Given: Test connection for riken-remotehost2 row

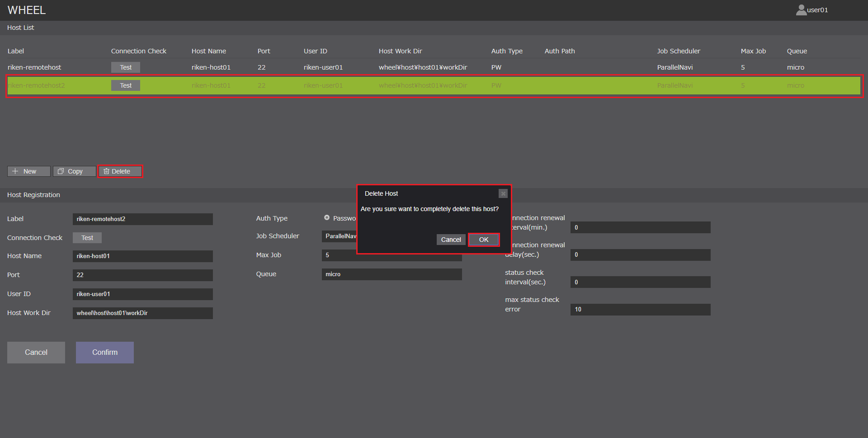Looking at the screenshot, I should (x=126, y=85).
